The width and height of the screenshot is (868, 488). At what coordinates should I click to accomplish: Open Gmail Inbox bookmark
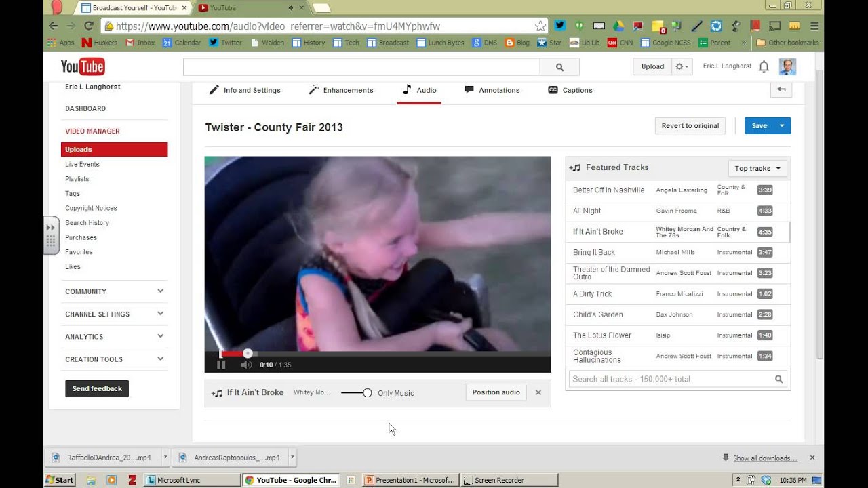tap(140, 43)
